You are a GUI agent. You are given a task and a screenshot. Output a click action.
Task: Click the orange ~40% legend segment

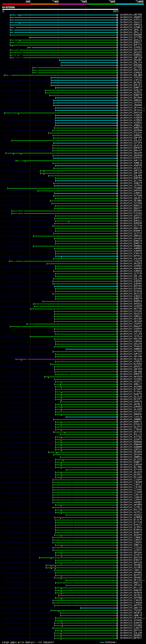click(x=45, y=4)
